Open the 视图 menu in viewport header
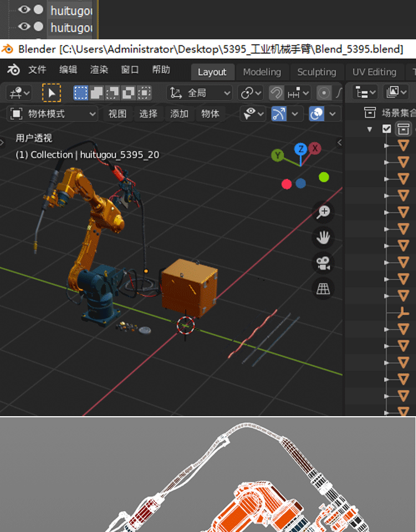 (x=117, y=114)
